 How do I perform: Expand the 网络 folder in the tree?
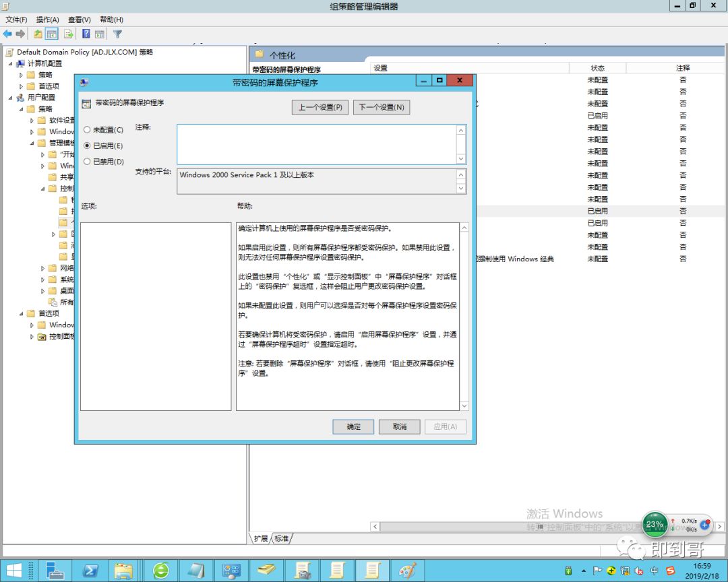click(42, 267)
